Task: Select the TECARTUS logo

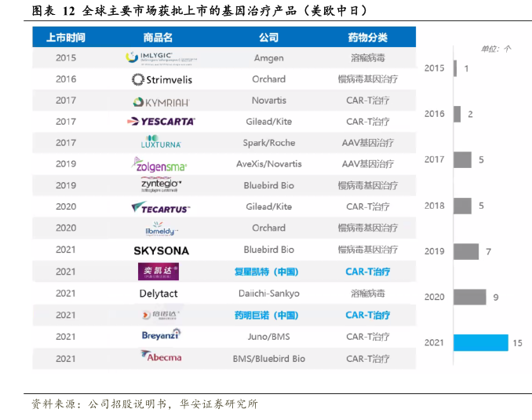Action: click(x=160, y=207)
